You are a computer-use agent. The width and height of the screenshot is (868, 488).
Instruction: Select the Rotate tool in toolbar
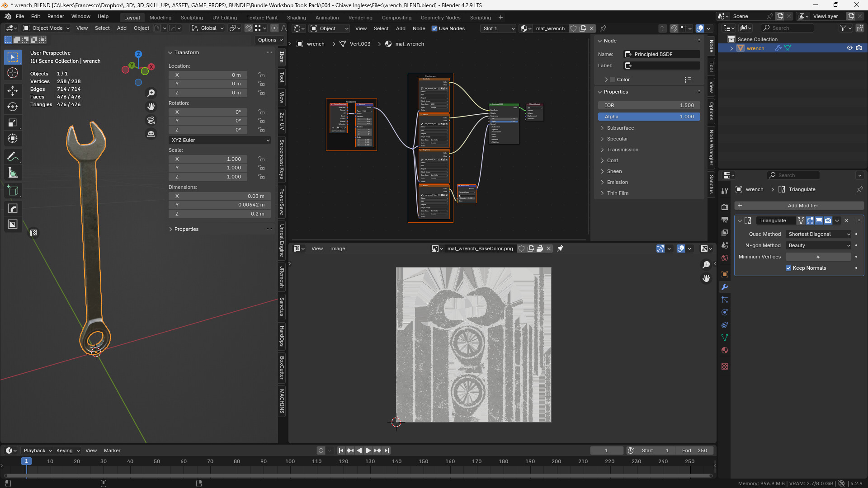pyautogui.click(x=13, y=107)
